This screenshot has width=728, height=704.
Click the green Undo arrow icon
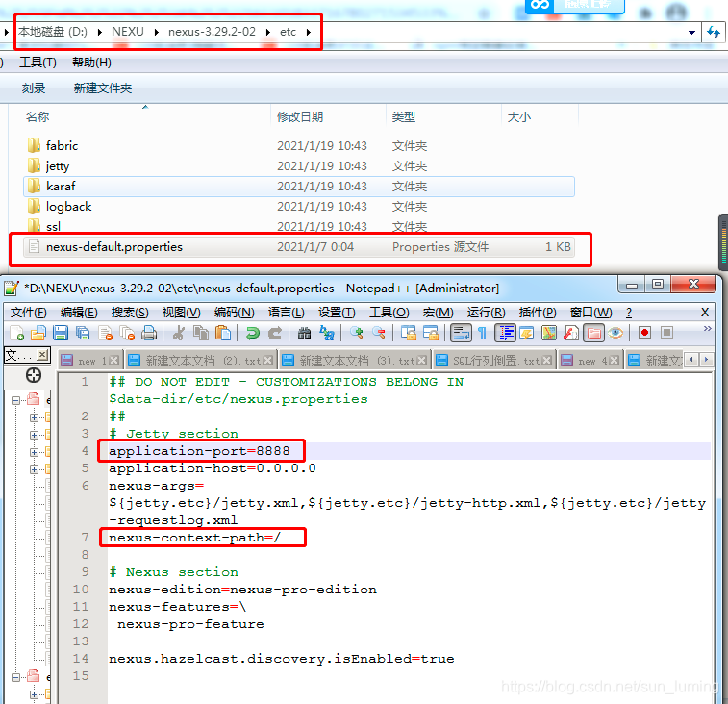(x=253, y=333)
